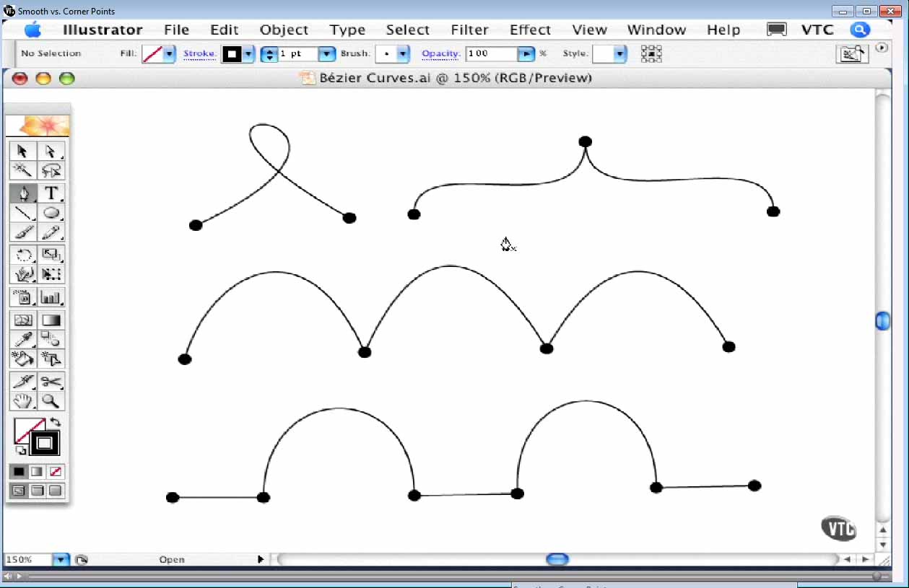Choose the Eyedropper tool
909x588 pixels.
click(23, 339)
